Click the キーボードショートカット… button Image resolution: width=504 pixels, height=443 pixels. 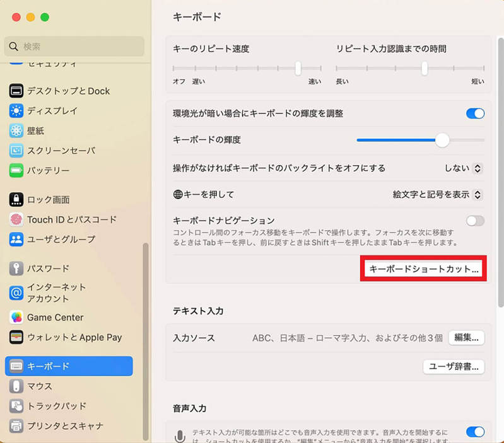point(424,268)
